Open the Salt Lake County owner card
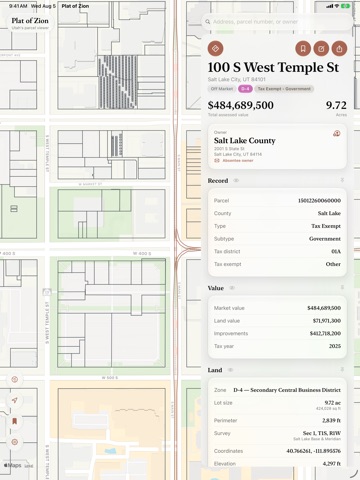Viewport: 360px width, 480px height. point(277,147)
